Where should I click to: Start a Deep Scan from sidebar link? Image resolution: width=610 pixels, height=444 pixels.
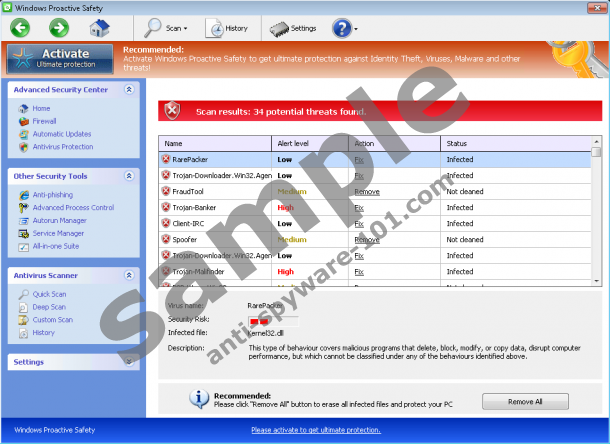(x=49, y=307)
